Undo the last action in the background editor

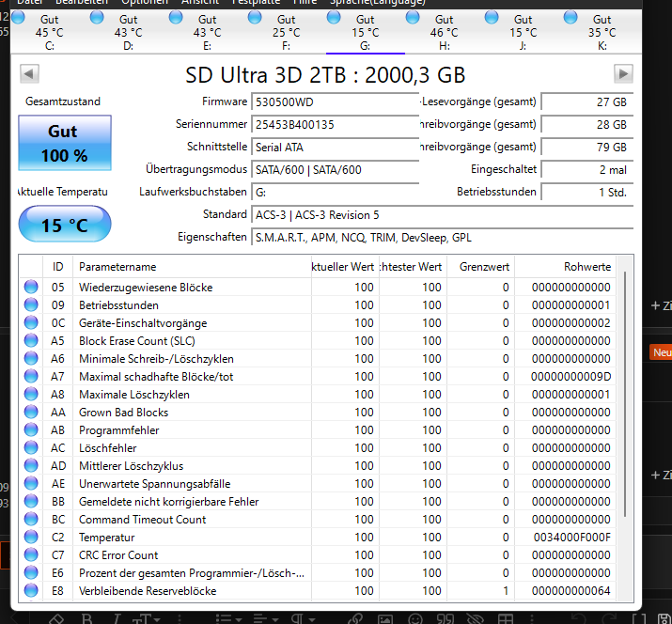(579, 619)
